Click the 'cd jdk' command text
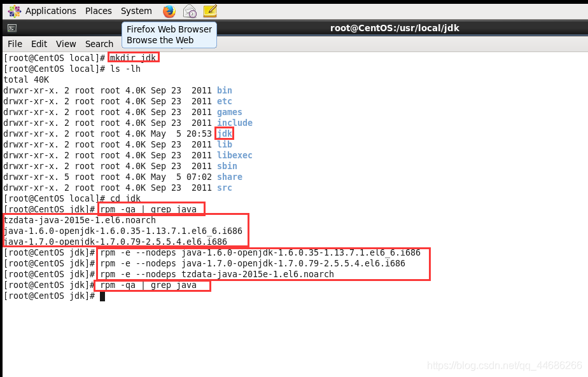 [125, 198]
